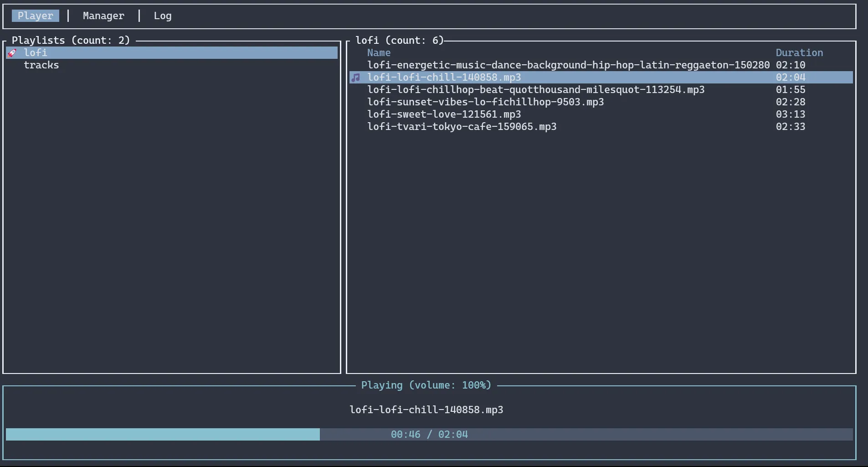Click the Playing volume header
The width and height of the screenshot is (868, 467).
(x=426, y=385)
